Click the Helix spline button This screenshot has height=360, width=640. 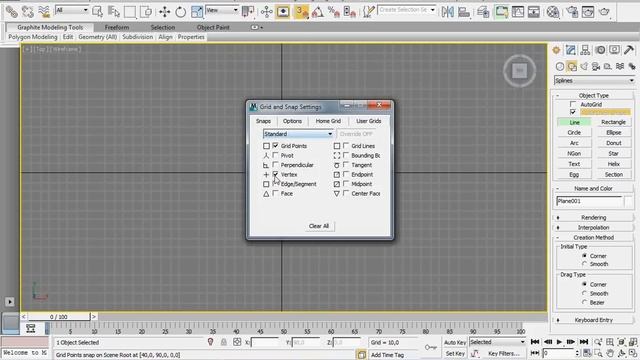click(613, 164)
